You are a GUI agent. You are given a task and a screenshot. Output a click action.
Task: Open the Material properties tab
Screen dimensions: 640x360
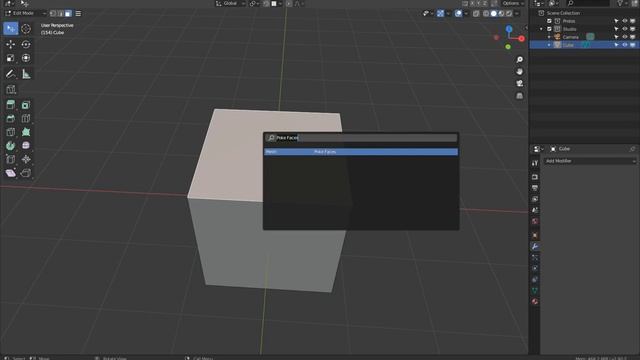tap(535, 302)
